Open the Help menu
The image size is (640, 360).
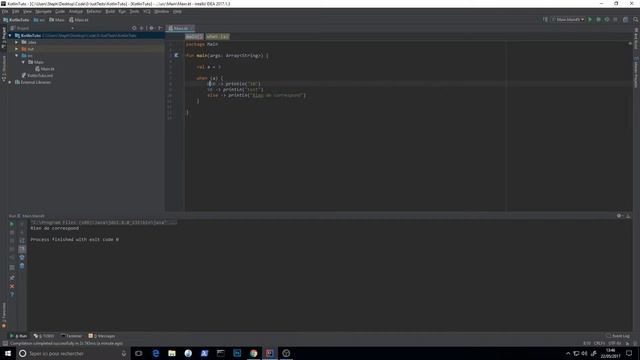pos(177,11)
